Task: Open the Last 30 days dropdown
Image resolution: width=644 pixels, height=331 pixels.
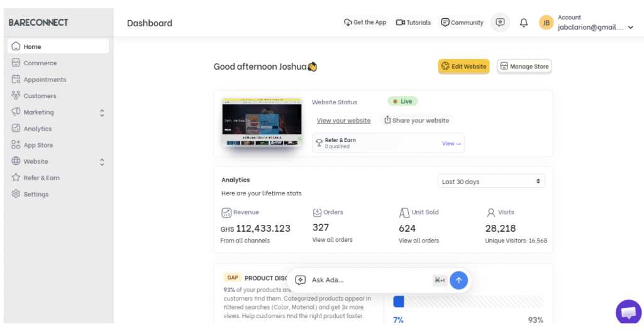Action: 491,182
